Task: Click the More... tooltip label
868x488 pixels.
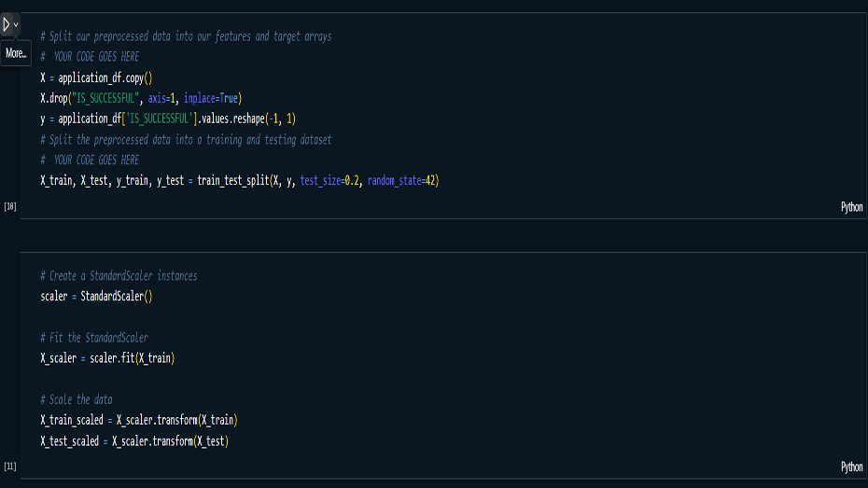Action: click(16, 53)
